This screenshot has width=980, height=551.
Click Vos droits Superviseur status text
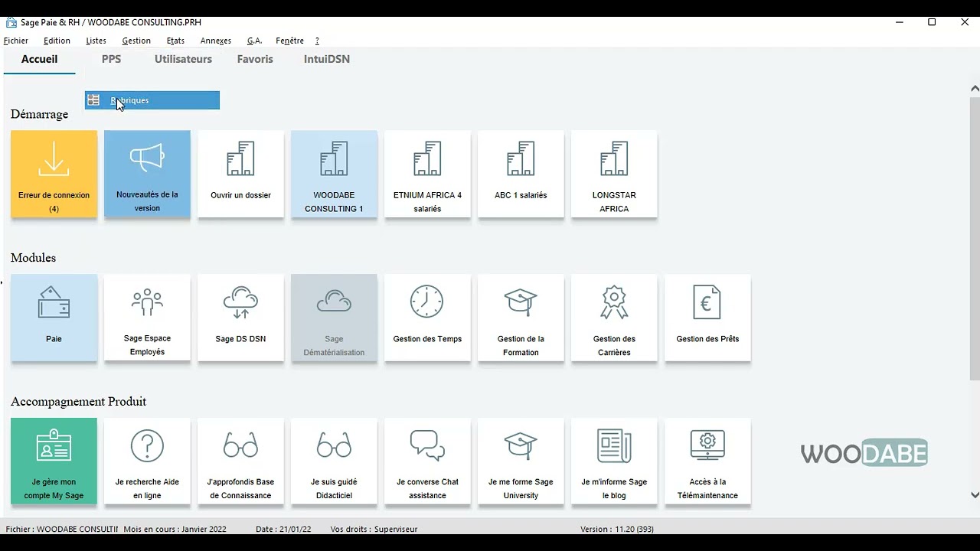374,529
